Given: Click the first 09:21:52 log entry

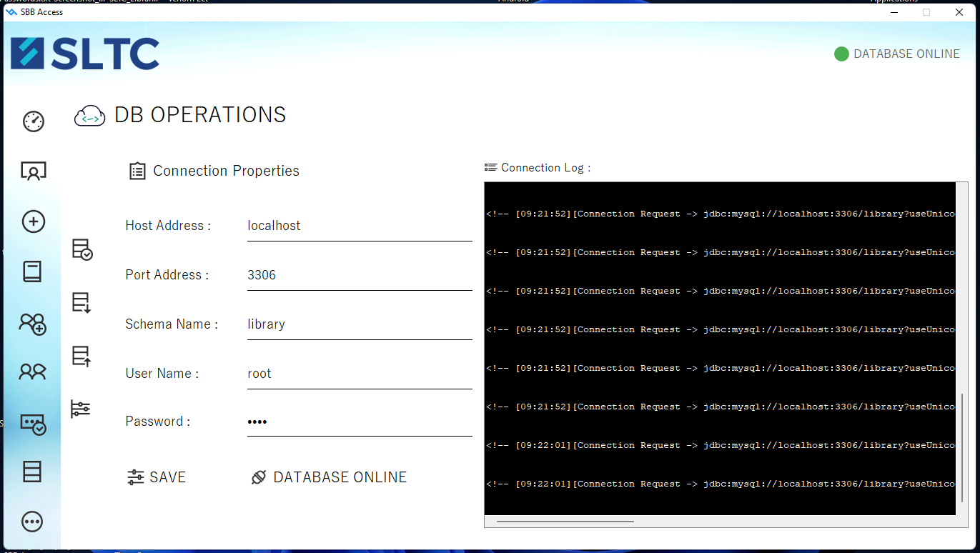Looking at the screenshot, I should point(721,214).
